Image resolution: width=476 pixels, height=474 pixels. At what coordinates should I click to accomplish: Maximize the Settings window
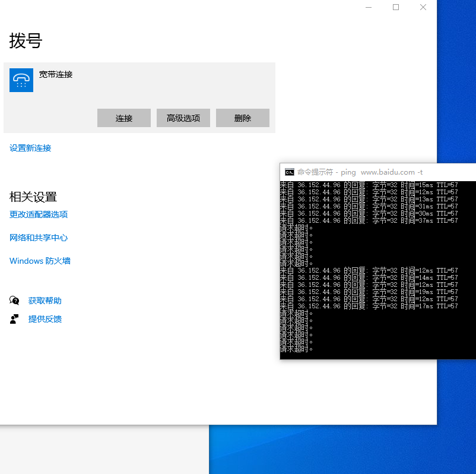click(x=396, y=7)
